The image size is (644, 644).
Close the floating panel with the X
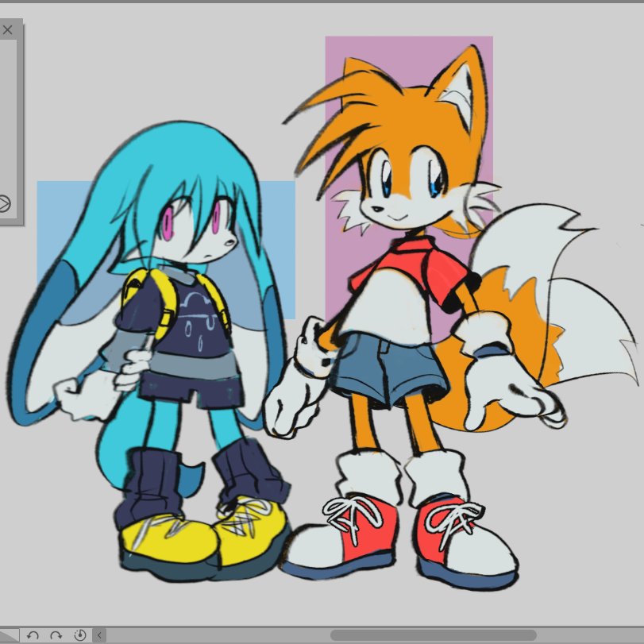click(x=7, y=29)
